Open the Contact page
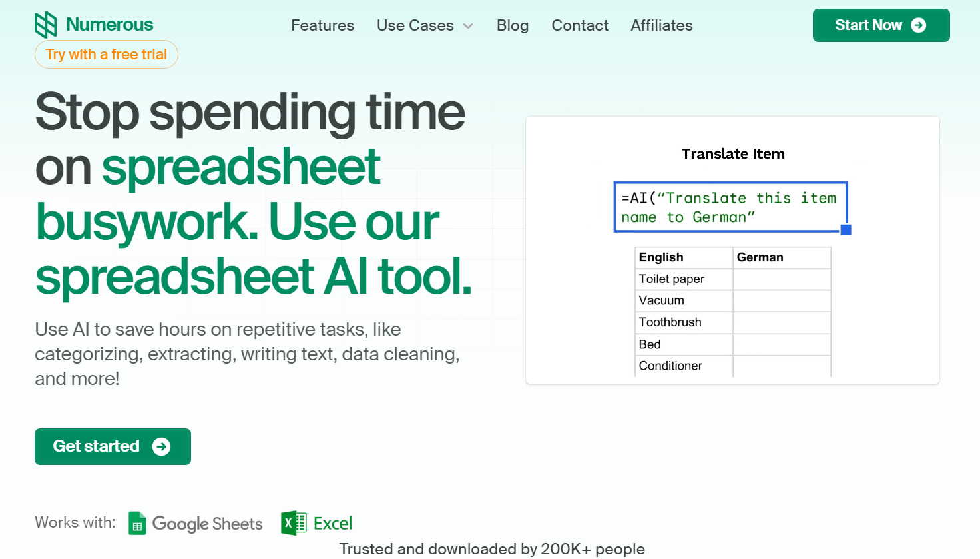The image size is (980, 559). click(579, 25)
